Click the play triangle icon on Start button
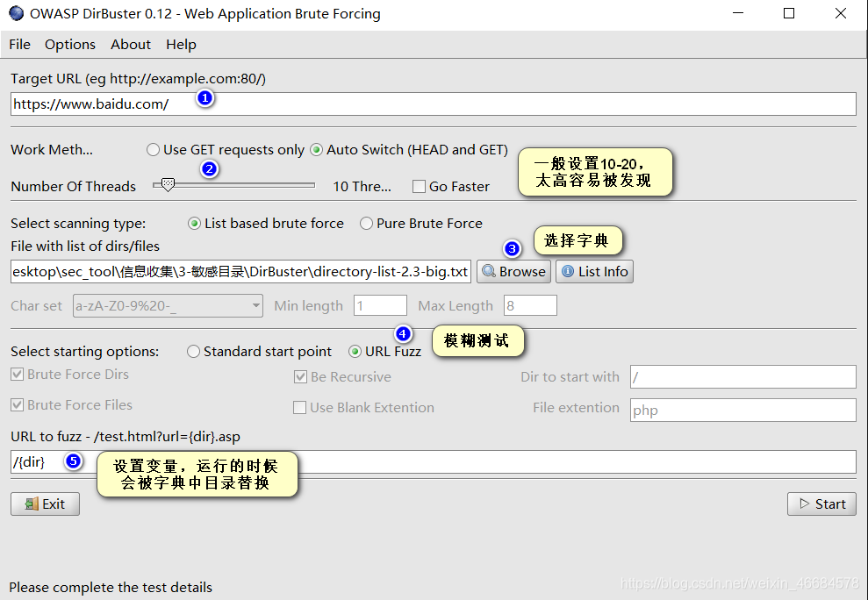Screen dimensions: 868x600 [x=804, y=504]
